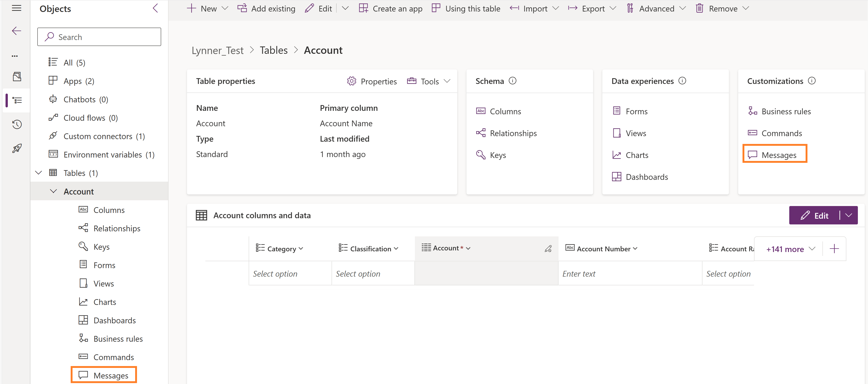Image resolution: width=868 pixels, height=384 pixels.
Task: Click the hamburger menu icon
Action: (16, 8)
